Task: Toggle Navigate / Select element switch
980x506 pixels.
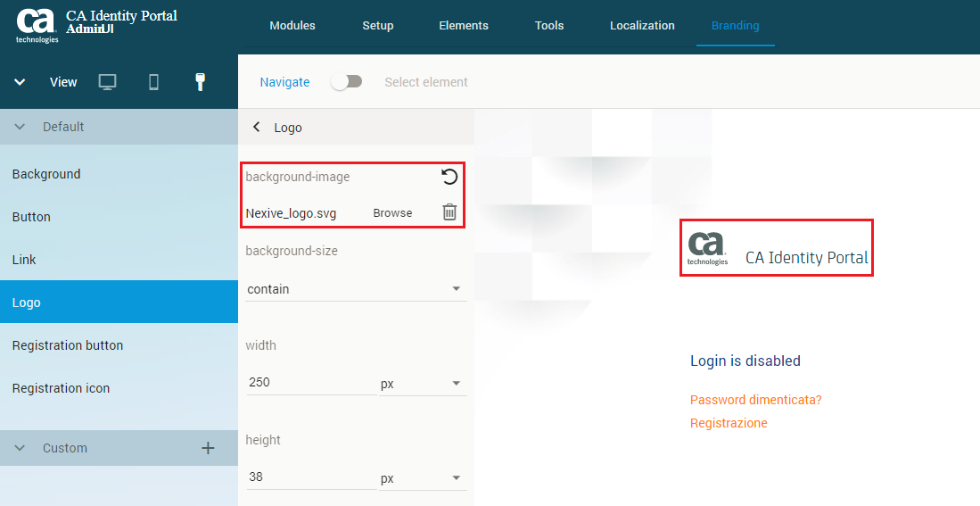Action: (x=347, y=82)
